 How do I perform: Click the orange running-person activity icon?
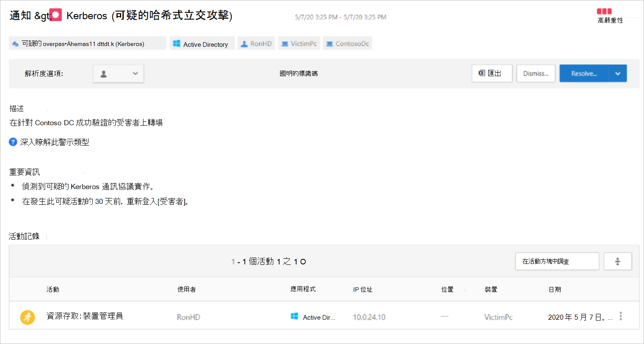coord(28,317)
